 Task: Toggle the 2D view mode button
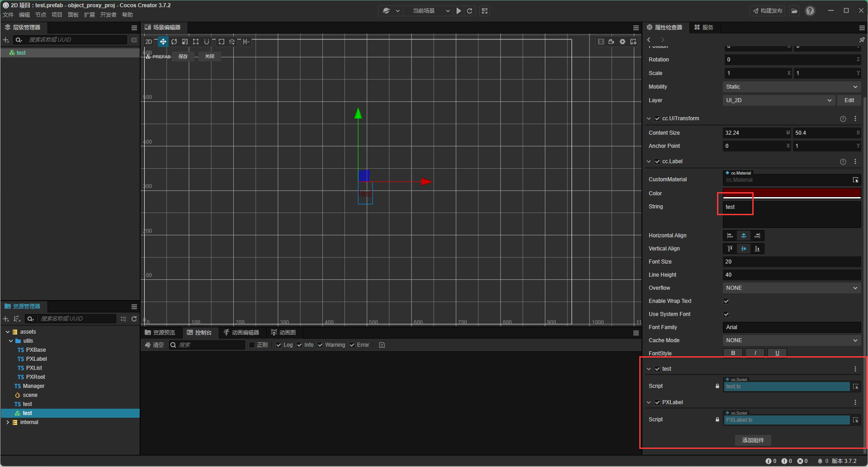[x=149, y=42]
